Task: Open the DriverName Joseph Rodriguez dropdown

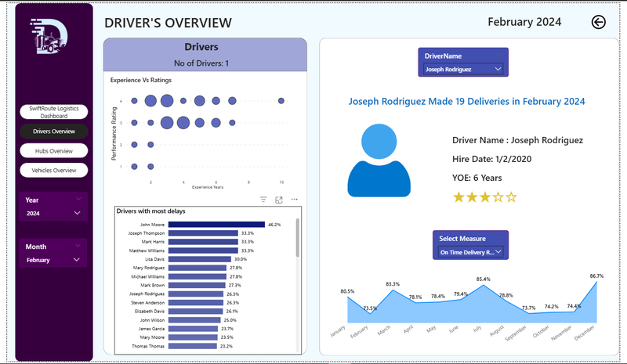Action: [x=463, y=69]
